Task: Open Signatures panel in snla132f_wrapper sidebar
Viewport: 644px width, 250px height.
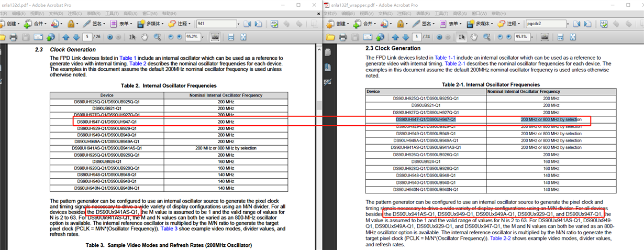Action: click(x=328, y=82)
